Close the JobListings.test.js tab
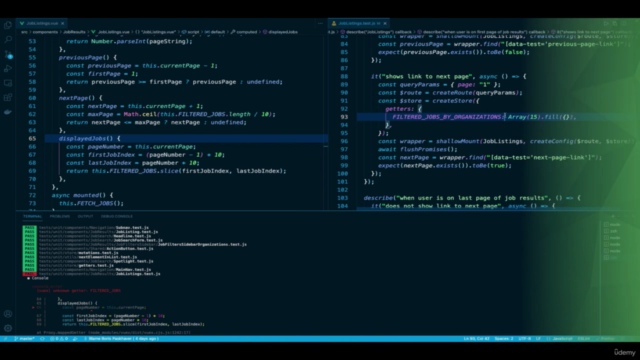 coord(385,23)
